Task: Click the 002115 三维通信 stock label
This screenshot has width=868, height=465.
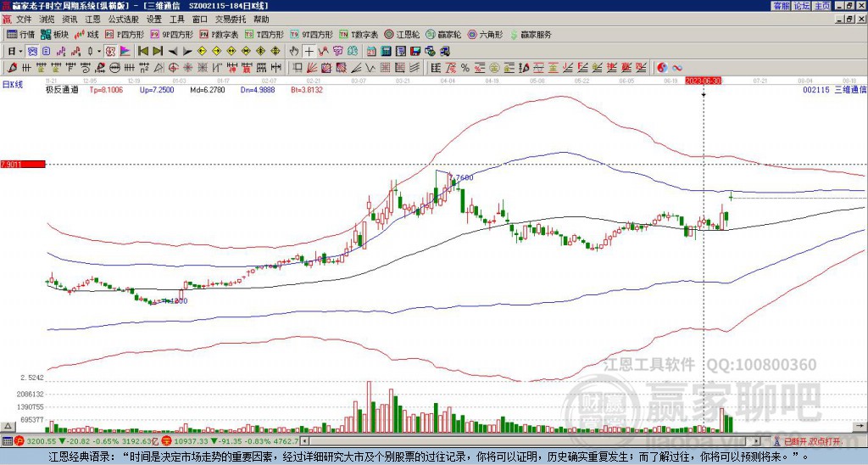Action: coord(835,89)
